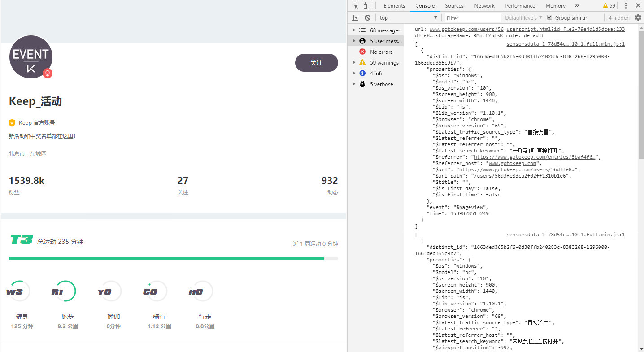Open the $referrer gotokeep entries link

click(x=535, y=157)
